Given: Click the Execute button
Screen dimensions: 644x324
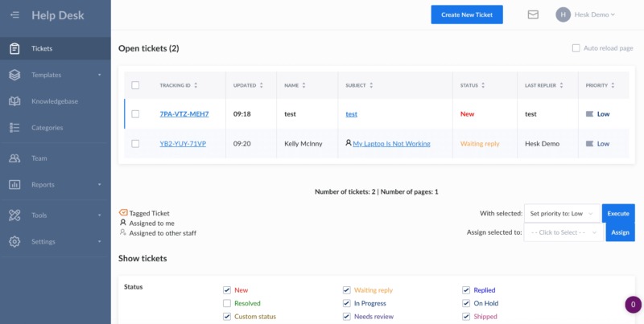Looking at the screenshot, I should click(x=618, y=214).
